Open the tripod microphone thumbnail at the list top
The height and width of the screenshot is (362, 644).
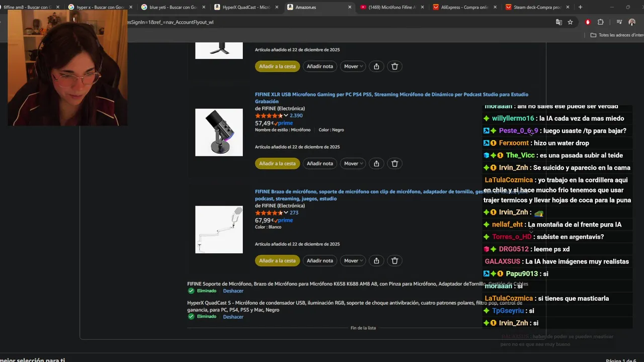[219, 50]
